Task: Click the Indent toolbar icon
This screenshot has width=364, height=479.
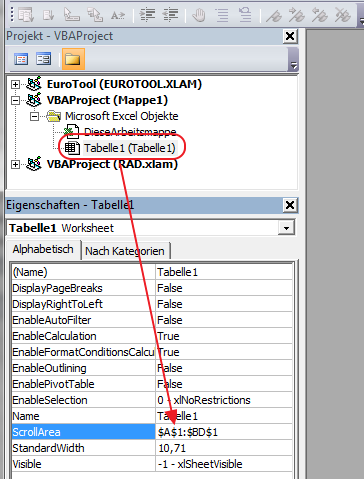Action: point(147,15)
